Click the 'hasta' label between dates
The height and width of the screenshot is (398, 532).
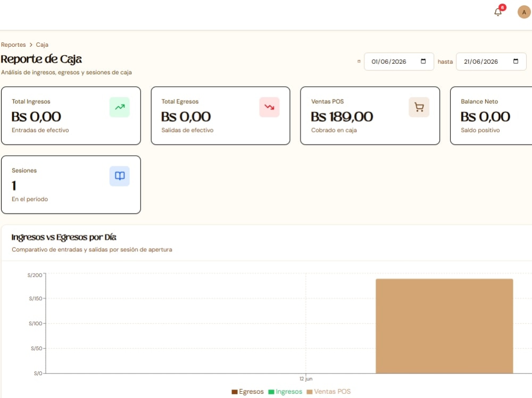[445, 62]
